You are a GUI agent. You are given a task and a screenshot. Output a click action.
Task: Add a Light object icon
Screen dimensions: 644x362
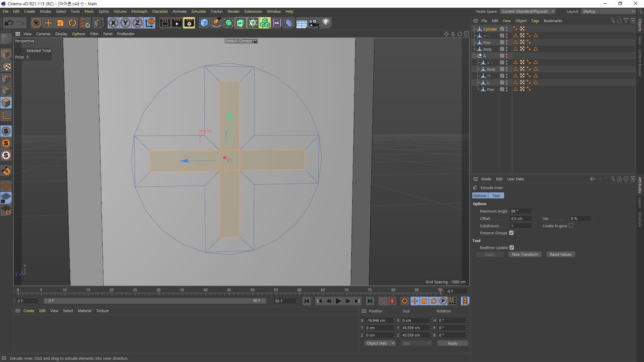326,23
